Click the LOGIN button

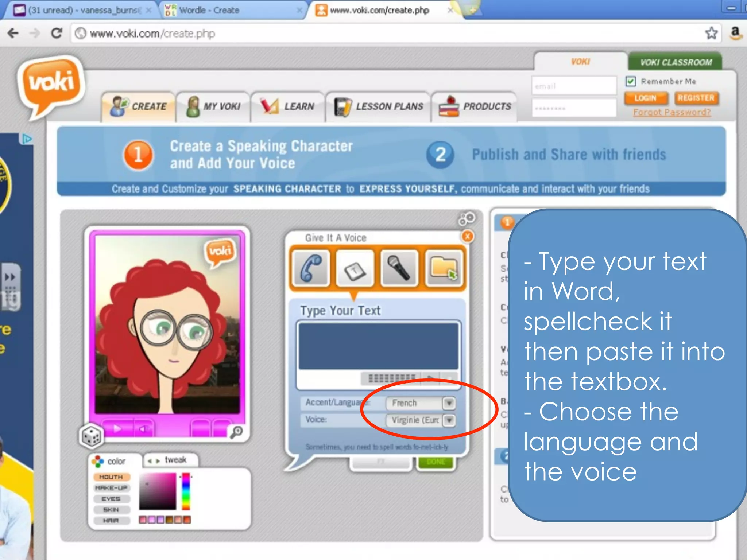tap(646, 98)
